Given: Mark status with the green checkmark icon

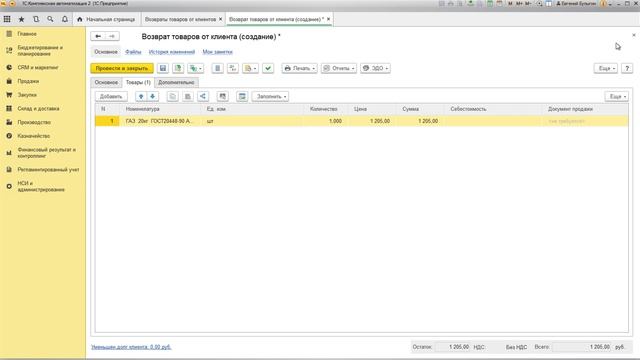Looking at the screenshot, I should click(x=268, y=68).
